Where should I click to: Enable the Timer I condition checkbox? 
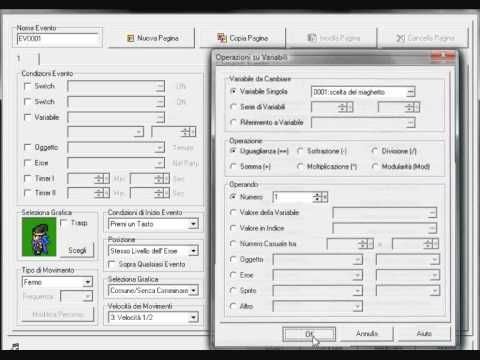[x=28, y=178]
